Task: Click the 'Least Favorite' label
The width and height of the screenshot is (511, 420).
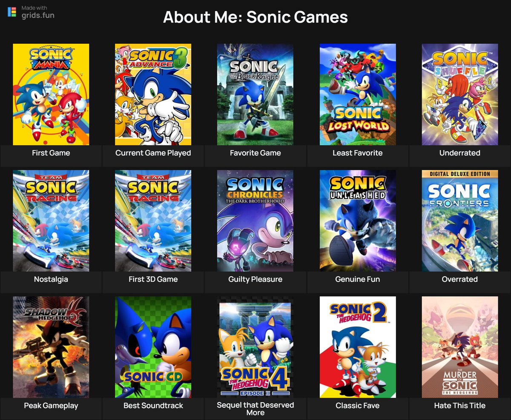Action: click(x=358, y=153)
